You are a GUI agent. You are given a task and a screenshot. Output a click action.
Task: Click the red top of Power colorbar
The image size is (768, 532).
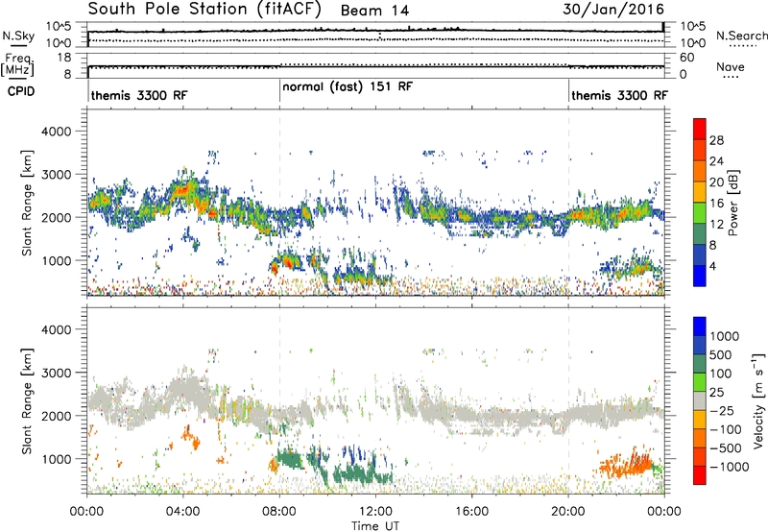pos(700,129)
